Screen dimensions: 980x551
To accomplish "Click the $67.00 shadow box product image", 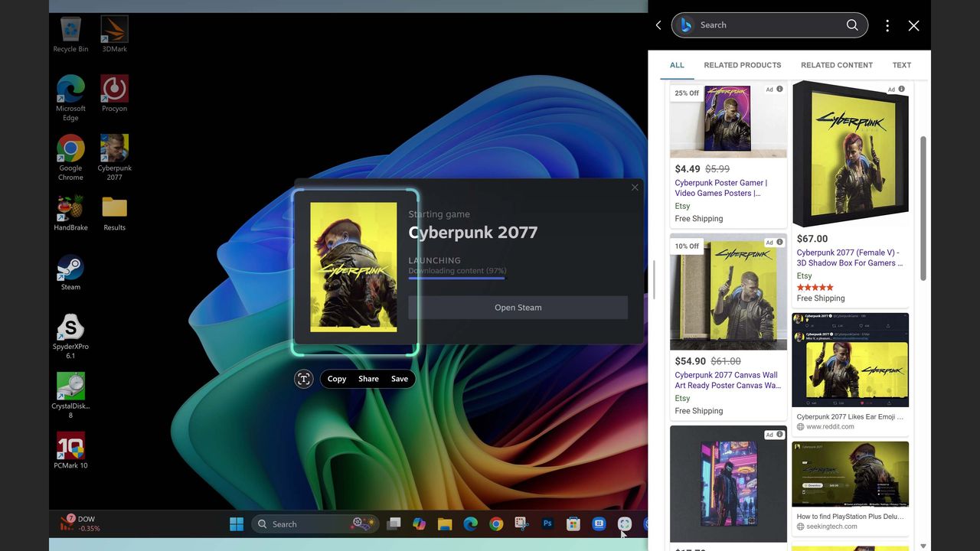I will coord(851,154).
